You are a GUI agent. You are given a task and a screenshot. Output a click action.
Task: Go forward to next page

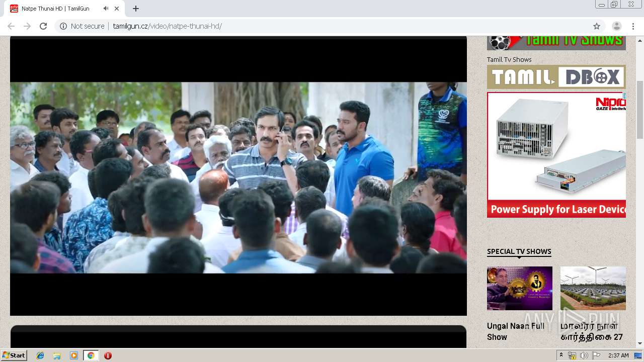27,26
